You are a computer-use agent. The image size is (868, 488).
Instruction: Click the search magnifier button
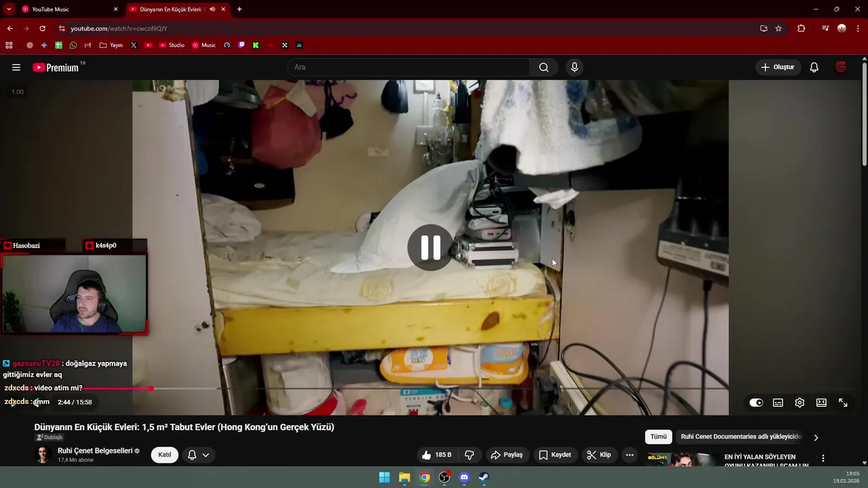pyautogui.click(x=544, y=67)
